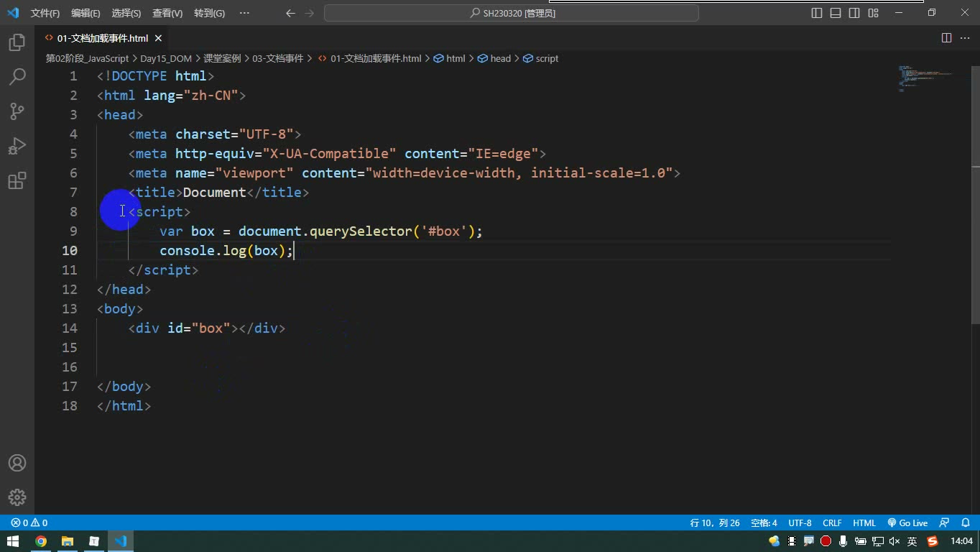
Task: Open Customize Layout icon in title bar
Action: pos(873,13)
